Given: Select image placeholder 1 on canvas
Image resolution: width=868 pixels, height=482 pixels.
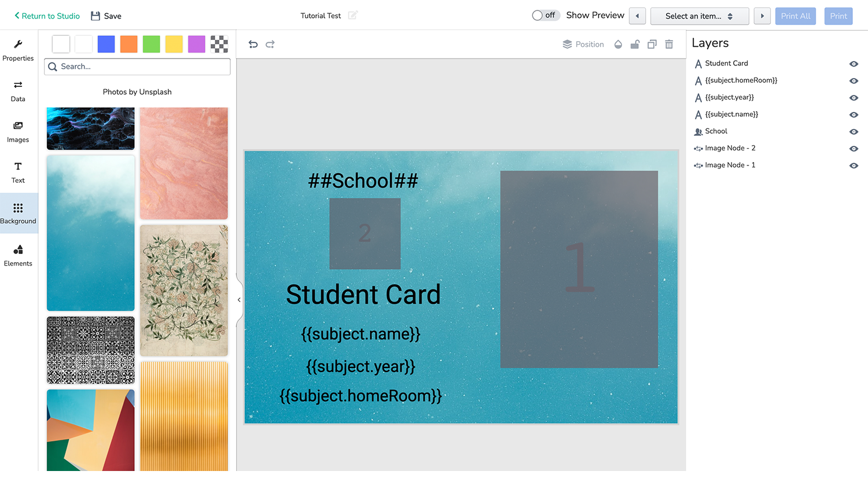Looking at the screenshot, I should [579, 269].
